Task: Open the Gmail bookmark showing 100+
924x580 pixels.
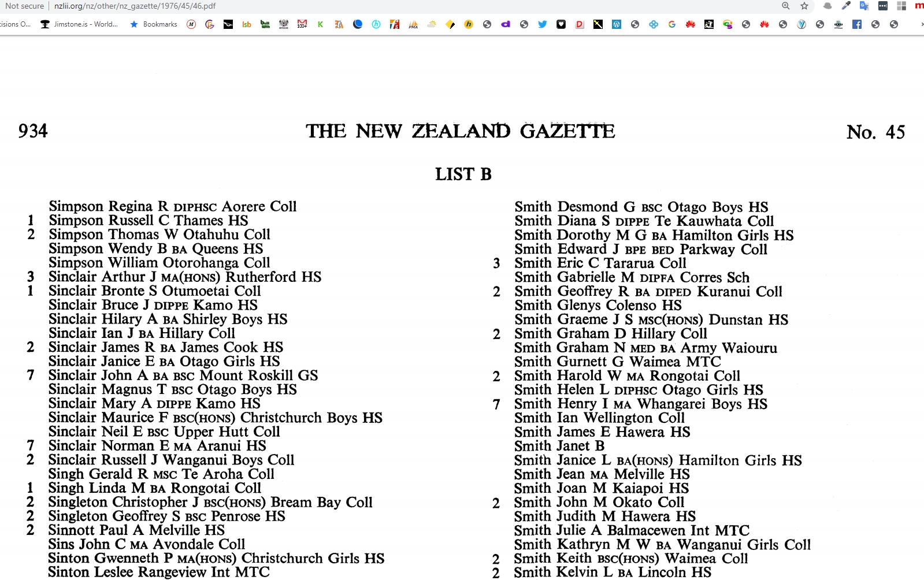Action: 302,24
